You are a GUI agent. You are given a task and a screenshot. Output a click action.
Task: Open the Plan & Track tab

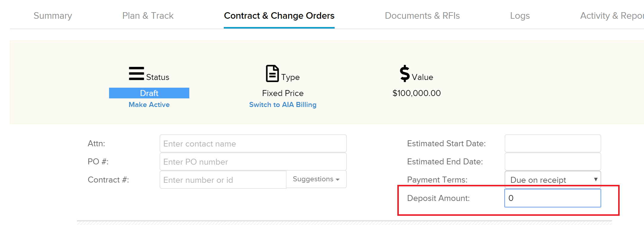pyautogui.click(x=148, y=15)
